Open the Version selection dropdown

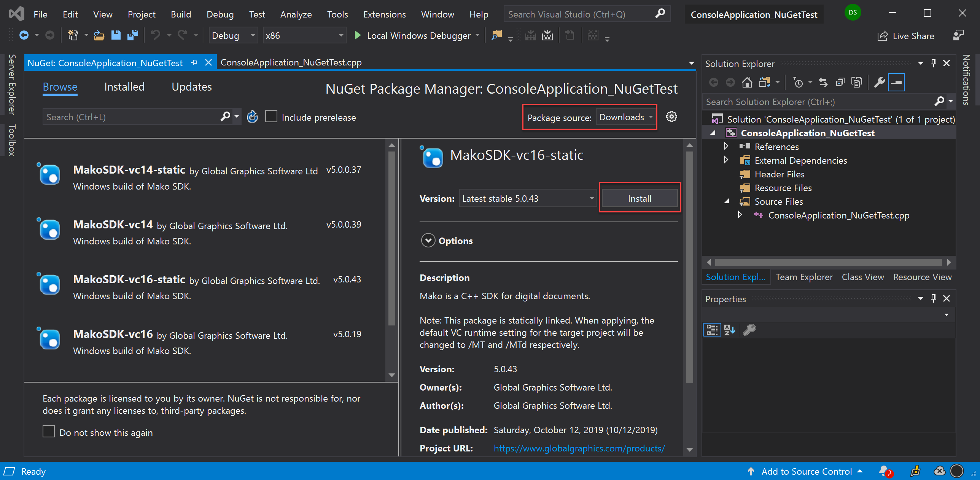(x=528, y=198)
